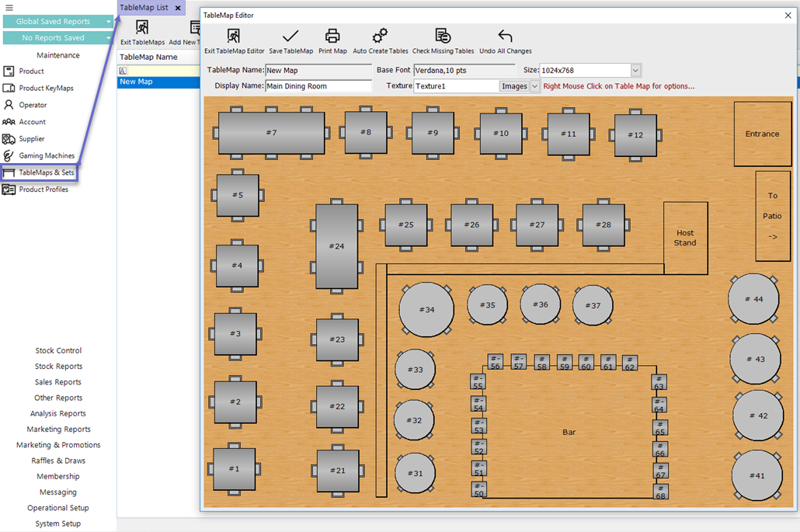Click the TableMap Name column header
The width and height of the screenshot is (800, 532).
pos(158,57)
